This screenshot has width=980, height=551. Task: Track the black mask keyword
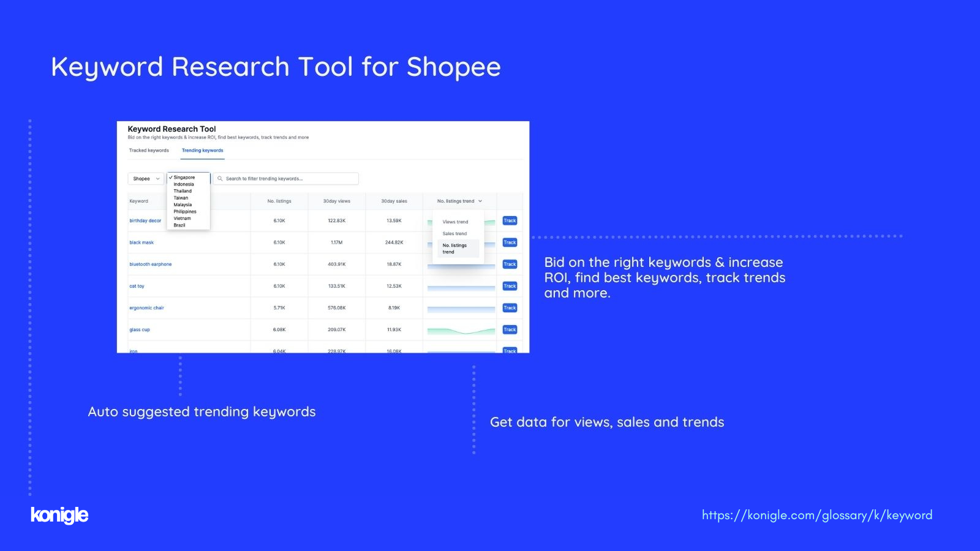pyautogui.click(x=510, y=242)
